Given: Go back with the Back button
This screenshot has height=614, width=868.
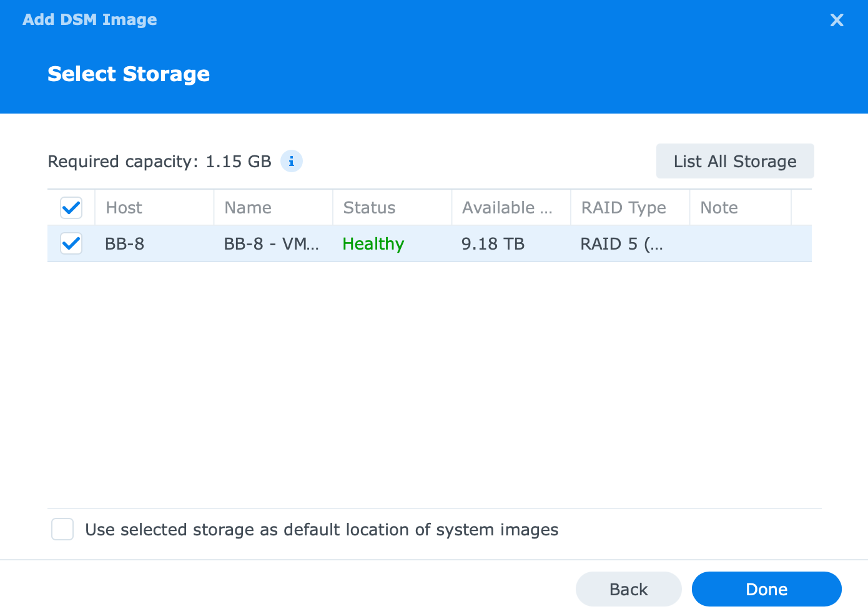Looking at the screenshot, I should tap(628, 589).
